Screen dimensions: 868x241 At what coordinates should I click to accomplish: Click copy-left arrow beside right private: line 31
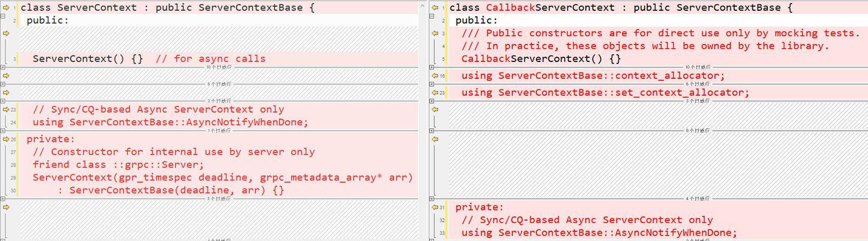[435, 207]
